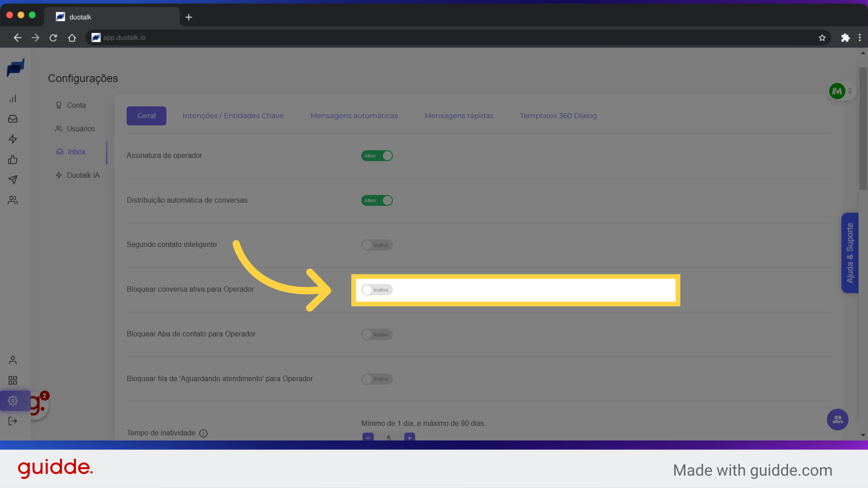Switch to Intenções / Entidades Chave tab
The image size is (868, 488).
click(233, 116)
